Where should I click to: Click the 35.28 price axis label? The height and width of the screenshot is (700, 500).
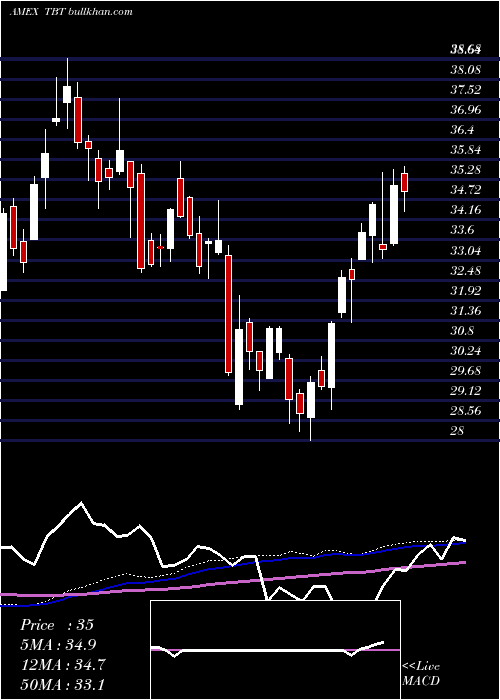click(465, 170)
